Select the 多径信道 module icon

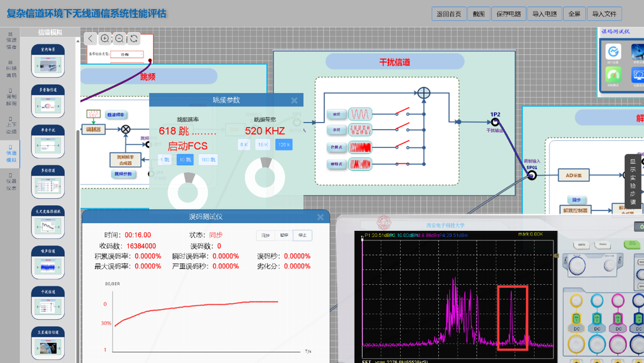click(x=48, y=182)
